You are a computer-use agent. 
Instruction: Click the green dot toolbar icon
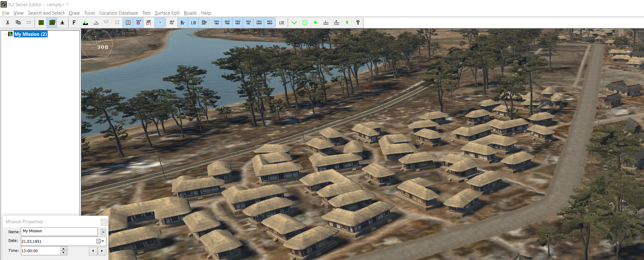[x=315, y=22]
